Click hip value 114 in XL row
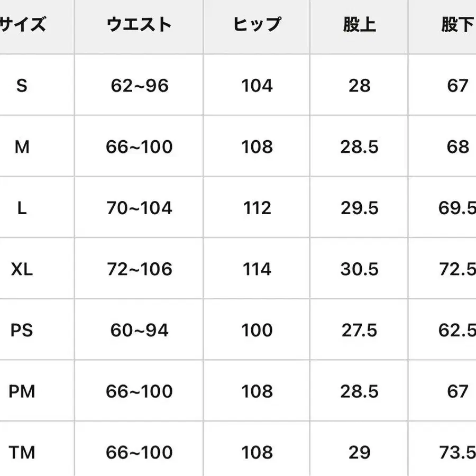This screenshot has width=476, height=476. (x=257, y=269)
